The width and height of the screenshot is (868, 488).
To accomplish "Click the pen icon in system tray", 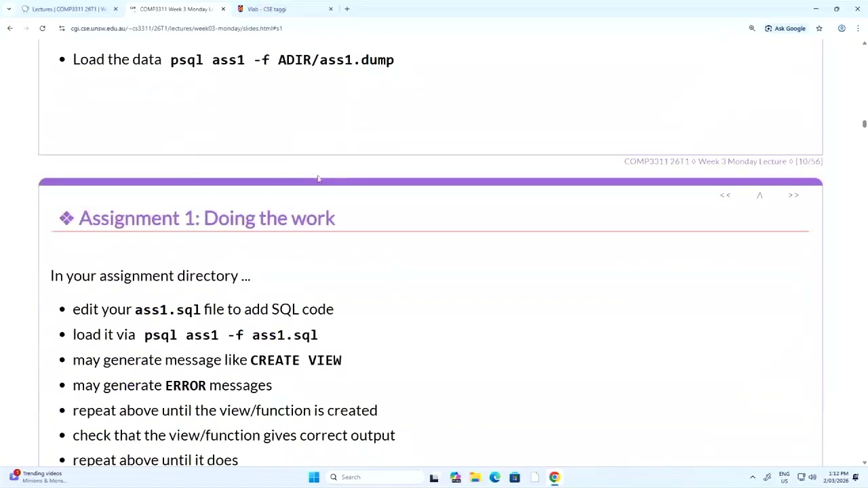I will point(767,477).
